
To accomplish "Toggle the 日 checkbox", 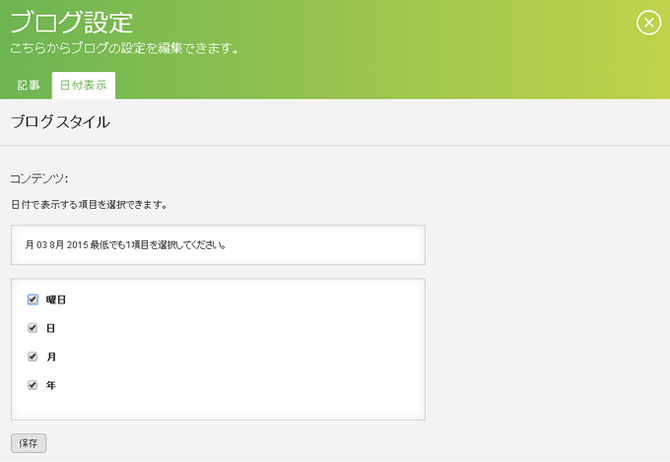I will click(32, 328).
